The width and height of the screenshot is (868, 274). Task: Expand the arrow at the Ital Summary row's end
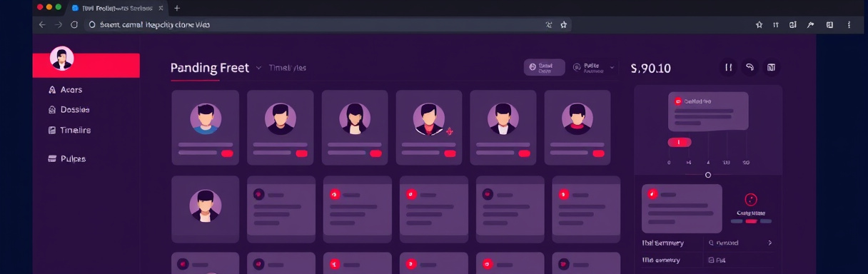[769, 243]
